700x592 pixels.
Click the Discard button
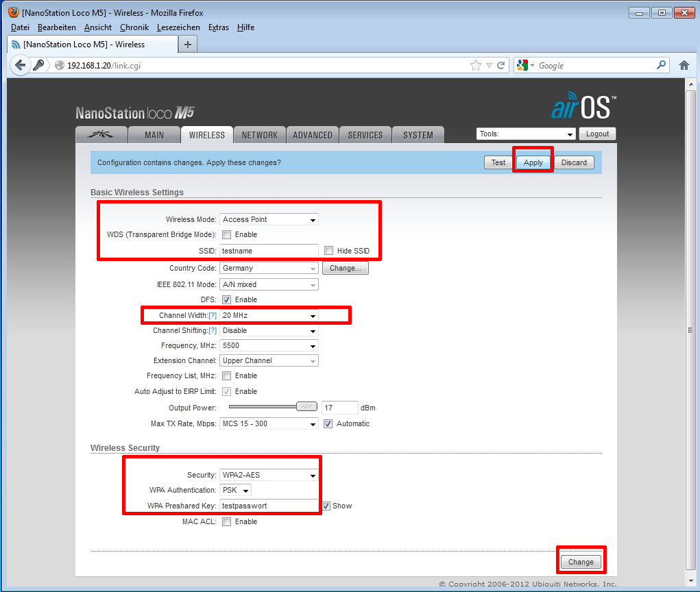(x=574, y=162)
